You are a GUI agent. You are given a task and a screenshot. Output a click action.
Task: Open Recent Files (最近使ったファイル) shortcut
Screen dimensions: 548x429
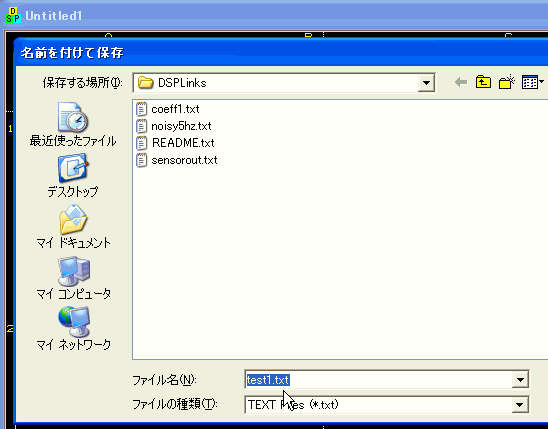click(x=73, y=125)
